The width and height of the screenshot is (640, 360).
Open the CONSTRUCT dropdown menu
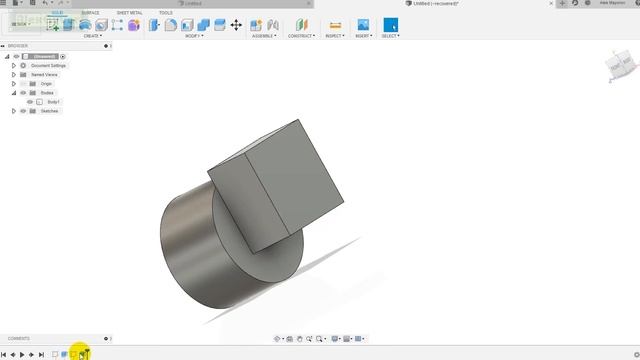[x=302, y=36]
